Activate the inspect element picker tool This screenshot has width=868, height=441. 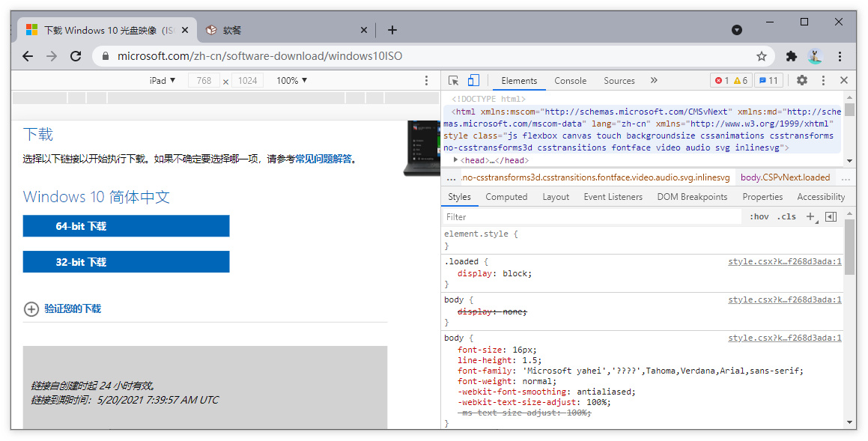coord(452,80)
